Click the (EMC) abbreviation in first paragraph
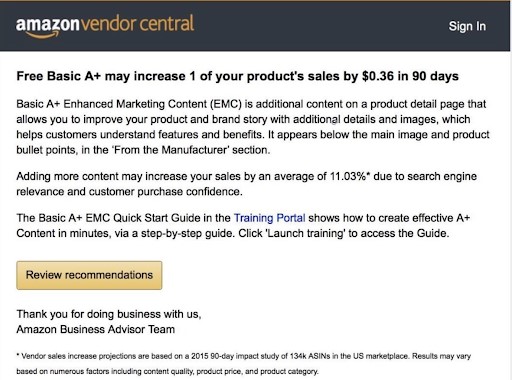This screenshot has width=512, height=380. 226,104
